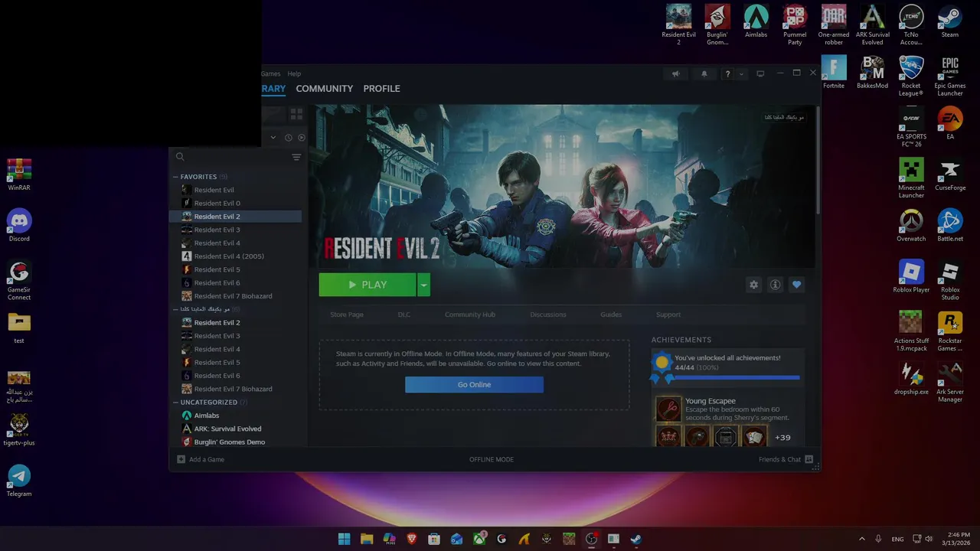Open Steam Help dropdown arrow
The image size is (980, 551).
pyautogui.click(x=741, y=74)
